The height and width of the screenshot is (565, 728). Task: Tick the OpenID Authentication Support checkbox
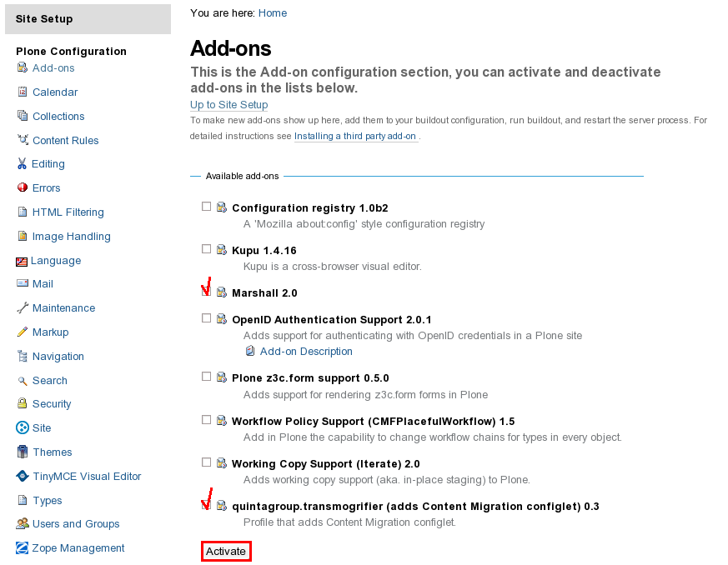(207, 318)
